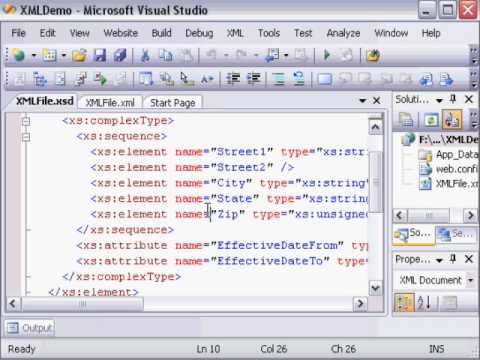This screenshot has width=480, height=360.
Task: Collapse the xs:complexType node
Action: pos(26,121)
